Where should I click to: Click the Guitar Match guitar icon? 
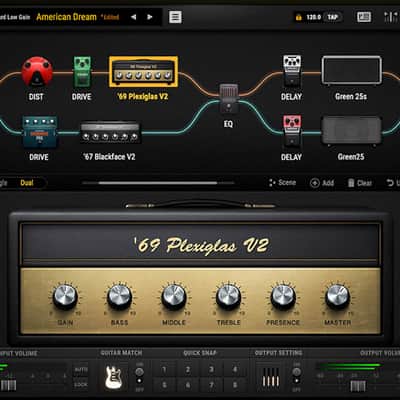point(113,377)
